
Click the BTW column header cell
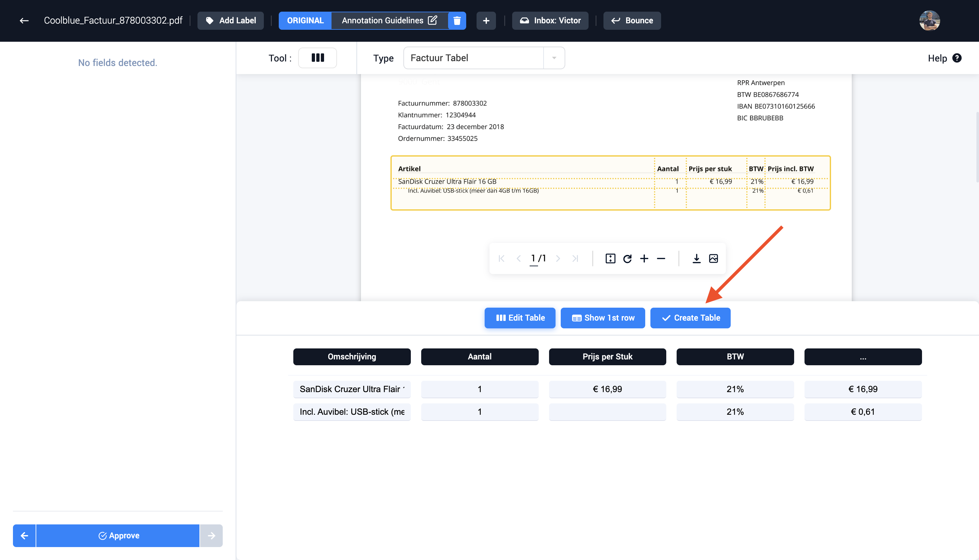coord(735,356)
